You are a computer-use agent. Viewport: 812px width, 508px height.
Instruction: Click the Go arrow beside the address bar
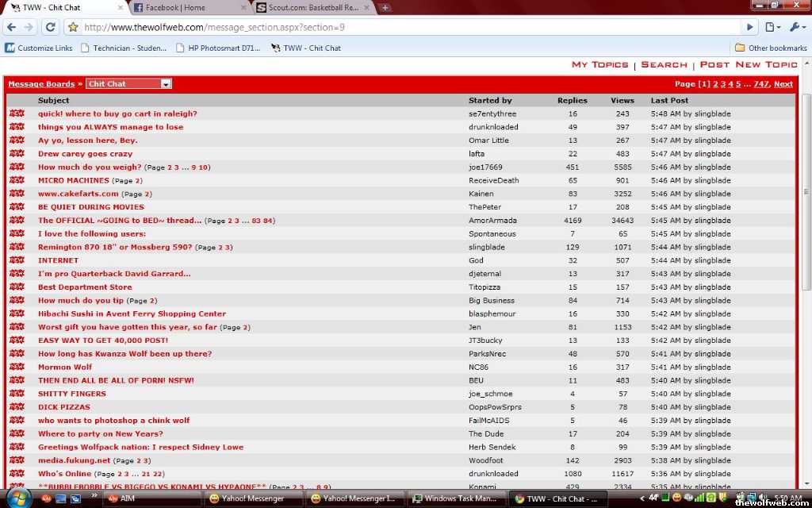pyautogui.click(x=747, y=27)
